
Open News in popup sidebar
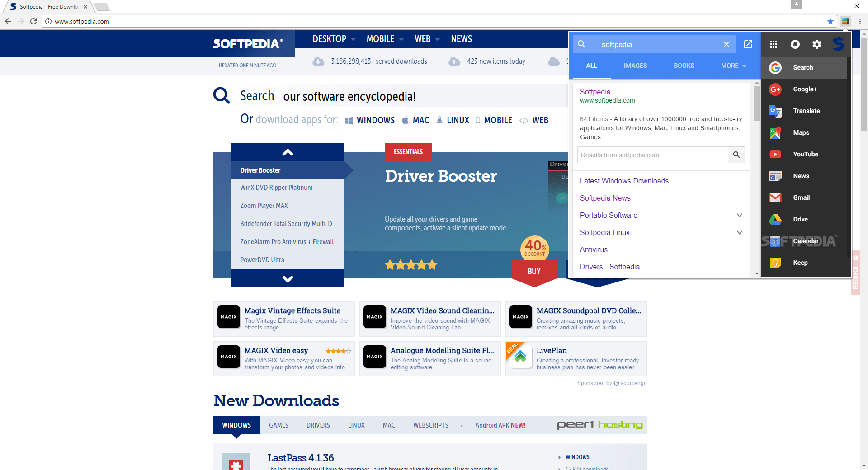pos(804,176)
